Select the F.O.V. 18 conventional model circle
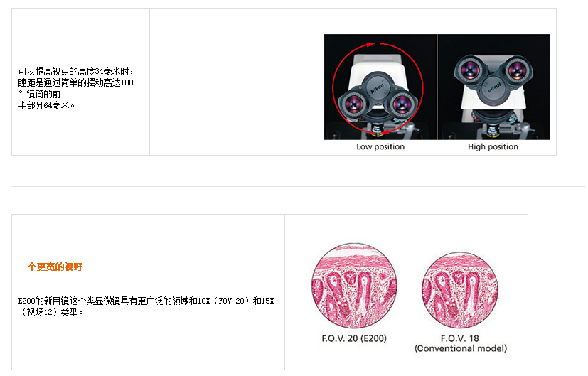Viewport: 588px width, 376px height. (x=460, y=290)
